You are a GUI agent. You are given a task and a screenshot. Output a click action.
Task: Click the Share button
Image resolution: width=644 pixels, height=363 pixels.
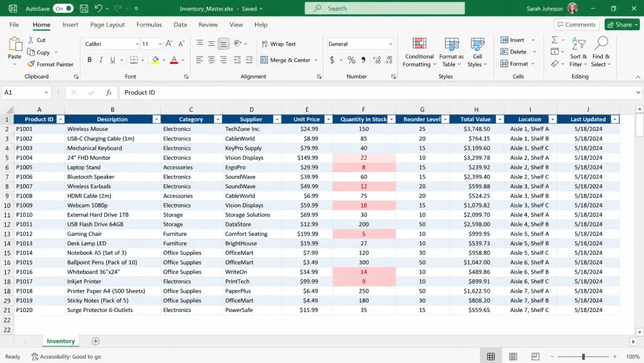pyautogui.click(x=622, y=25)
